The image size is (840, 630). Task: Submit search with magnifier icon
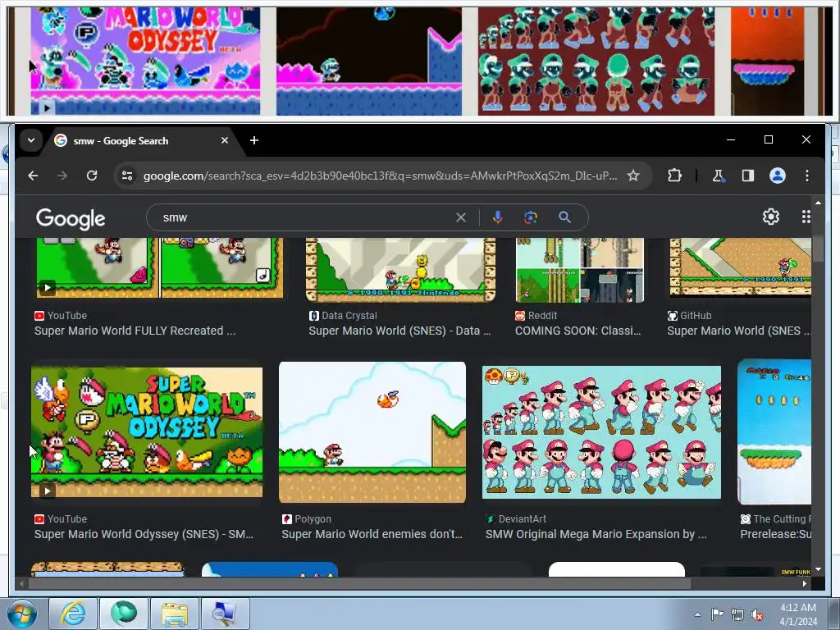tap(564, 217)
